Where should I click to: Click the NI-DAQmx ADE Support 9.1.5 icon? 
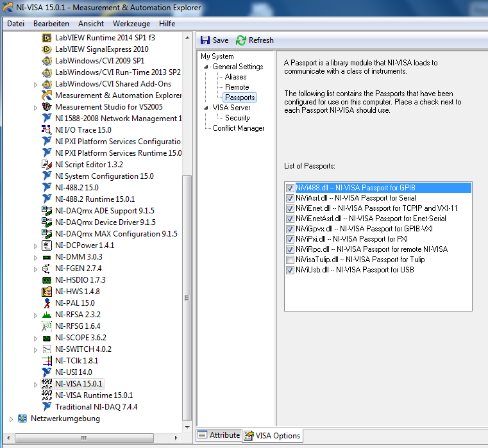point(47,211)
